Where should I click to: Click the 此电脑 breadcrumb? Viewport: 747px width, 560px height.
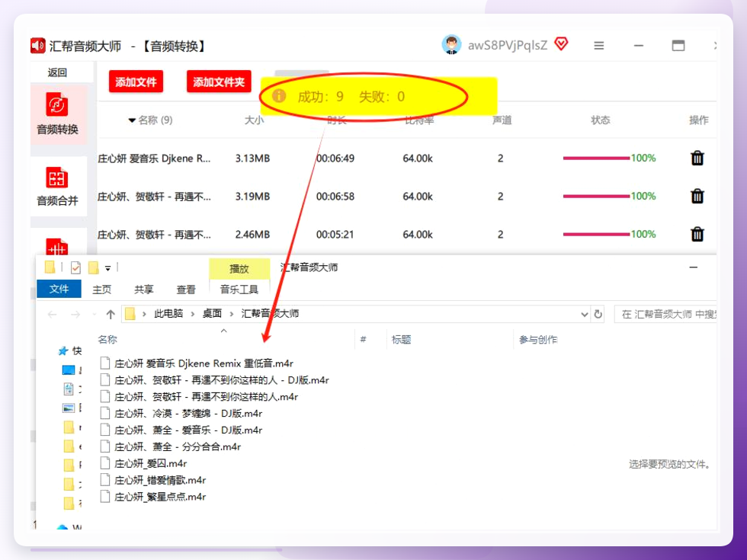(168, 313)
